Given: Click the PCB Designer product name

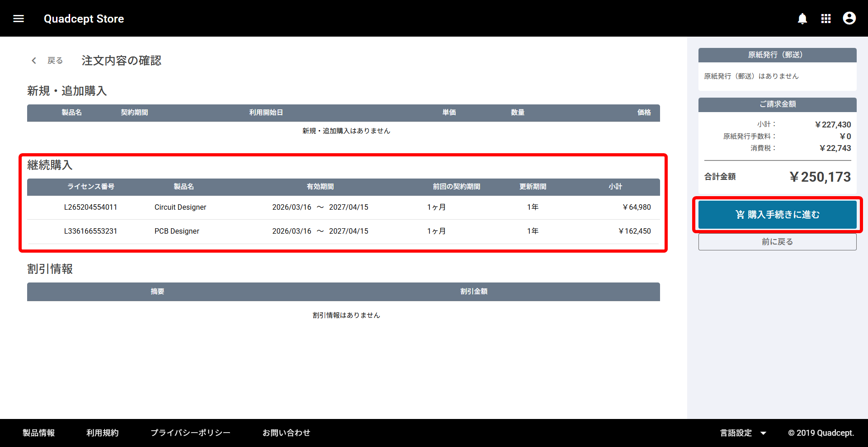Looking at the screenshot, I should [177, 231].
